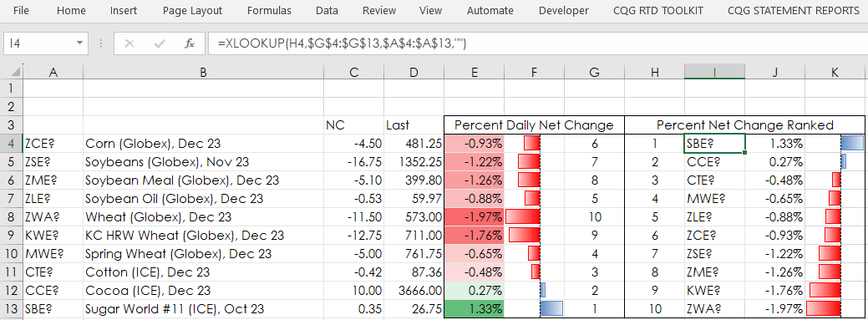
Task: Select the Cotton (ICE), Dec 23 cell
Action: click(x=203, y=272)
